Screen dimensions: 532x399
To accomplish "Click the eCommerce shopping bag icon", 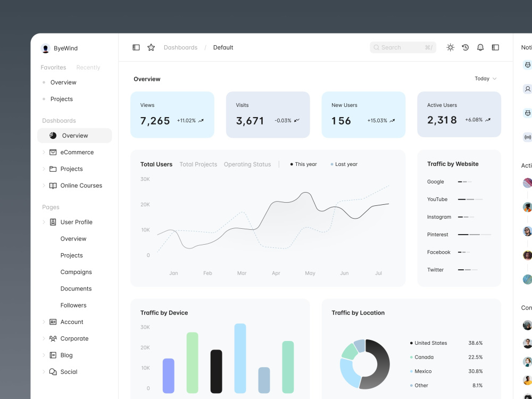I will point(53,152).
